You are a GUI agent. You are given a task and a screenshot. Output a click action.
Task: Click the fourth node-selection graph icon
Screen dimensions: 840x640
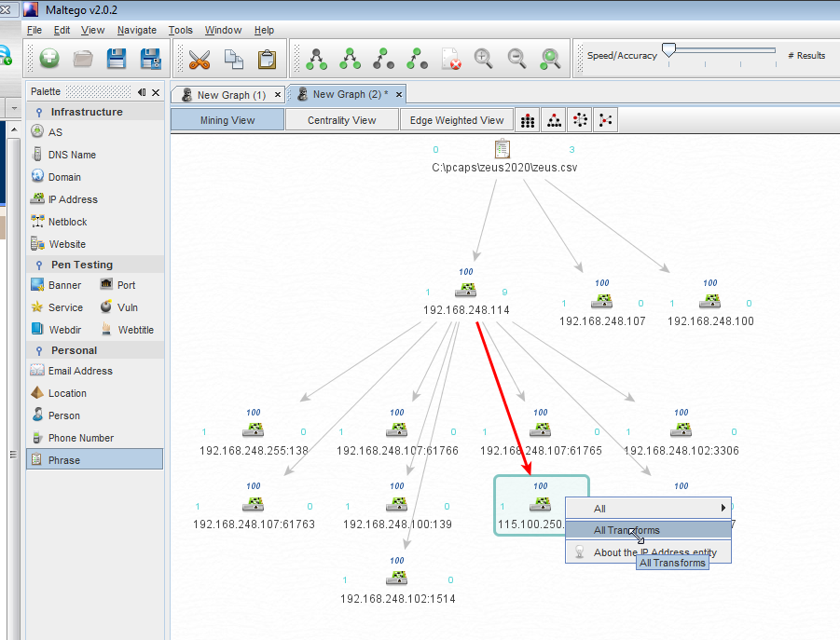[x=417, y=59]
